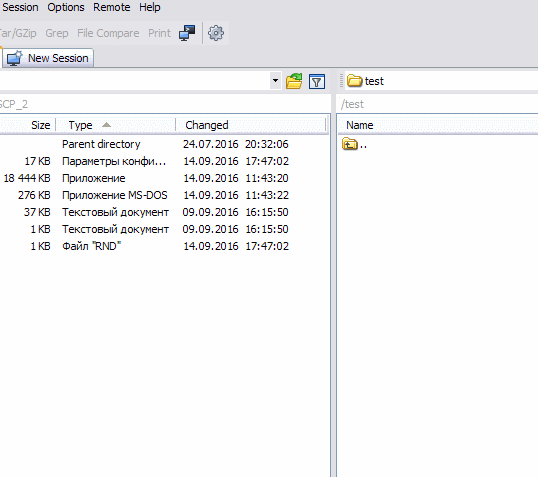Open the file filter funnel icon
This screenshot has width=538, height=477.
tap(317, 81)
